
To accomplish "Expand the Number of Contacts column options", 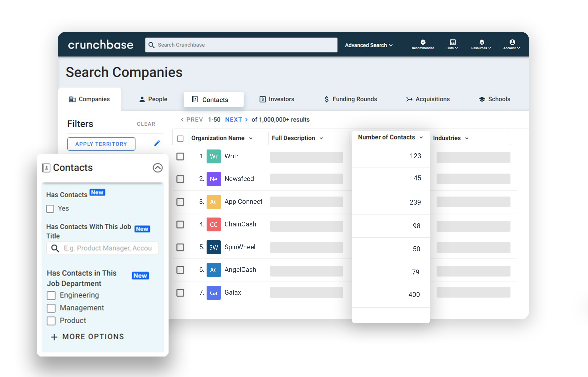I will point(421,137).
